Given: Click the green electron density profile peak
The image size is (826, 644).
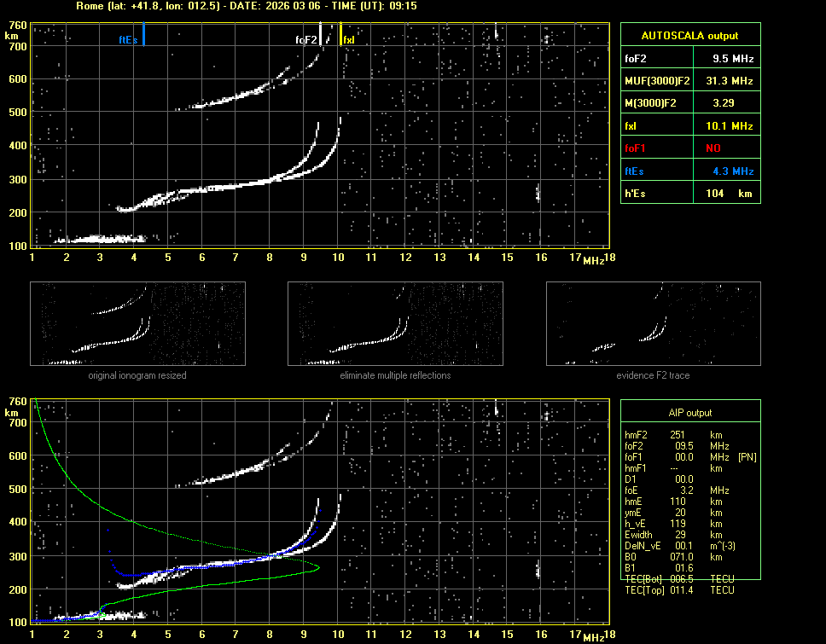Looking at the screenshot, I should [317, 569].
